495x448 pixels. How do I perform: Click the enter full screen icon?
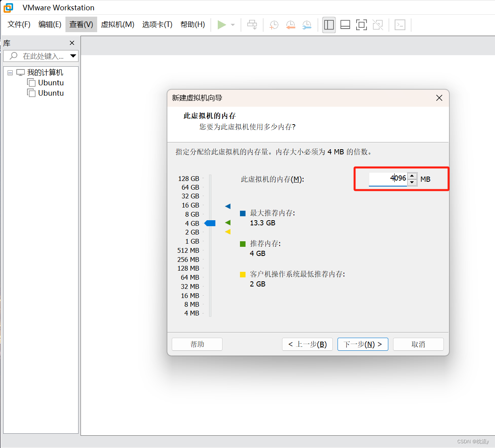[361, 25]
